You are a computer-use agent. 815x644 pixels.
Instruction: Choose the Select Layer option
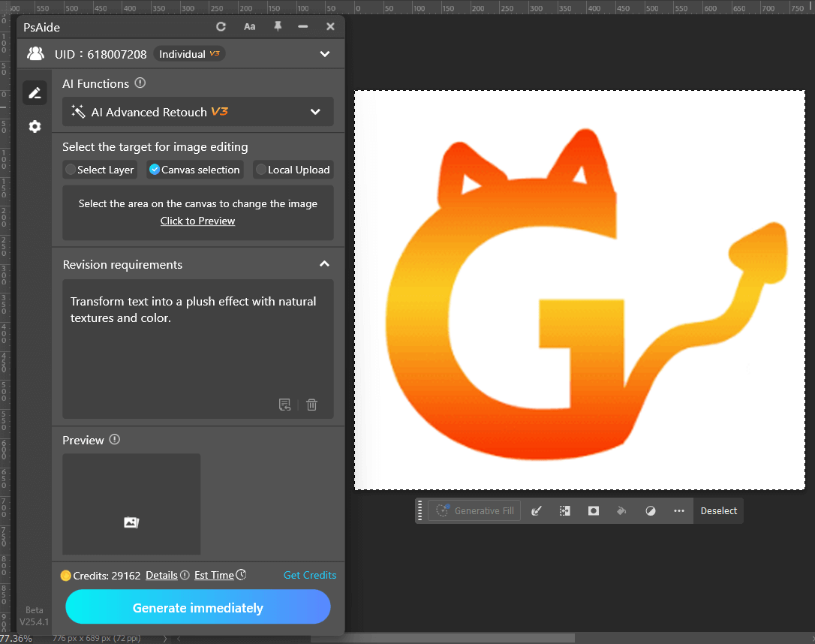pyautogui.click(x=99, y=170)
